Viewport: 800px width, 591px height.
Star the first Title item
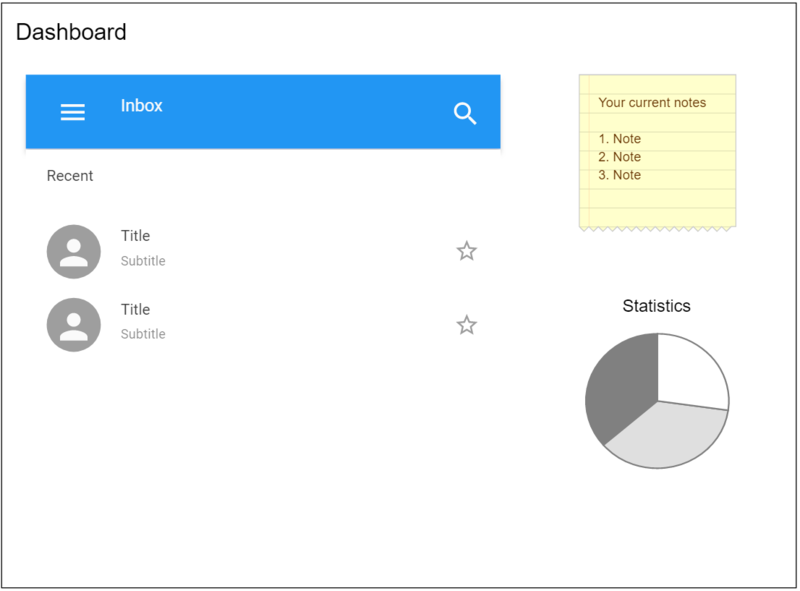coord(466,251)
